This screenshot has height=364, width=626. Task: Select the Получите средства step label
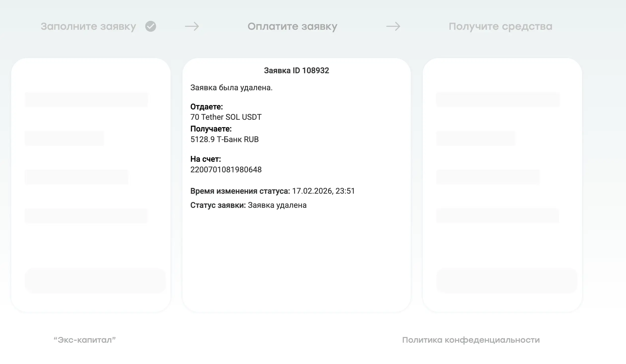[500, 26]
